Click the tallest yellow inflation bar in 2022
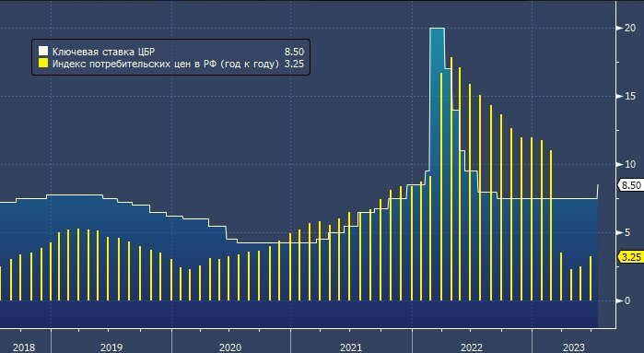644x353 pixels. 451,179
